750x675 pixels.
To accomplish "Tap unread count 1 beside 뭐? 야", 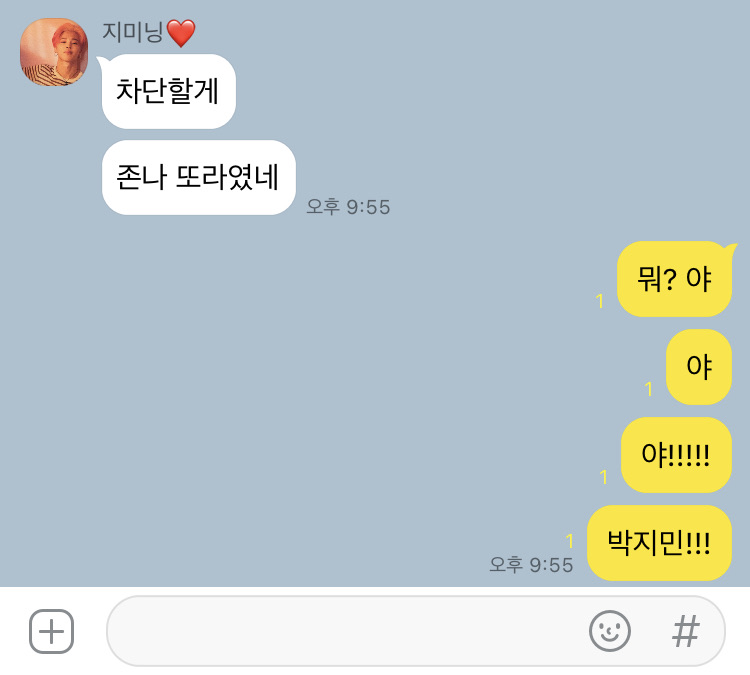I will pyautogui.click(x=600, y=301).
